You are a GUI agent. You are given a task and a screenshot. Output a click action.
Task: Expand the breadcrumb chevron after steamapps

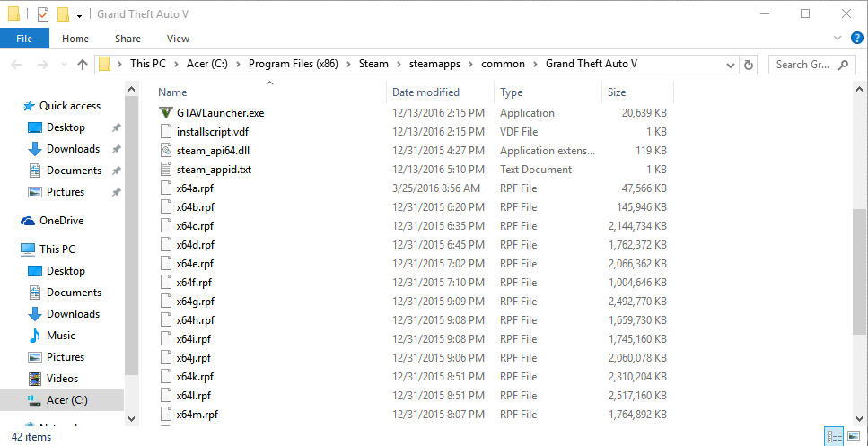pos(471,65)
